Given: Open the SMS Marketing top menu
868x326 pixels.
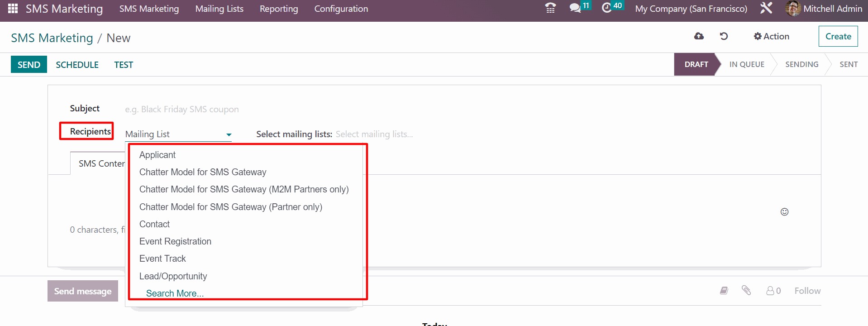Looking at the screenshot, I should (x=149, y=9).
